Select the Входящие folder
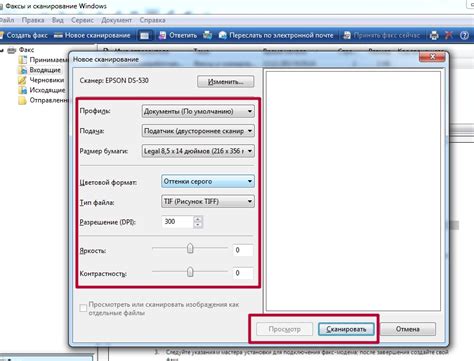This screenshot has height=361, width=474. click(45, 70)
